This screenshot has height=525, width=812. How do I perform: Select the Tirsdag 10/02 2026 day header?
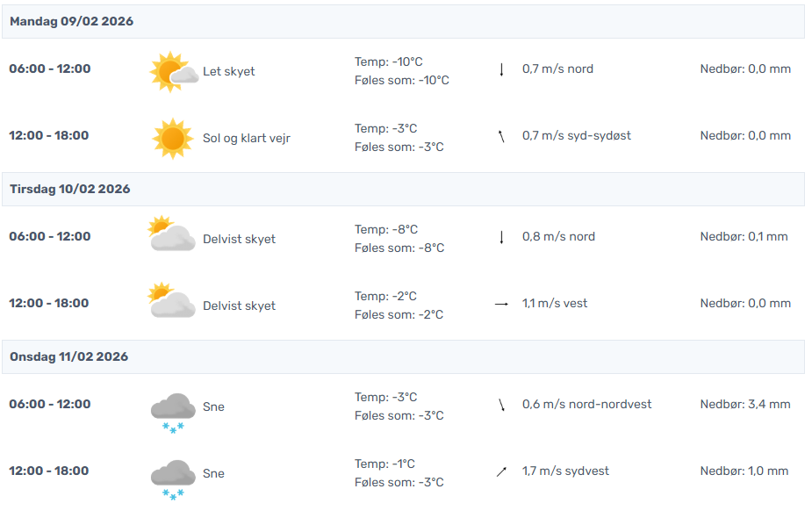(x=69, y=189)
